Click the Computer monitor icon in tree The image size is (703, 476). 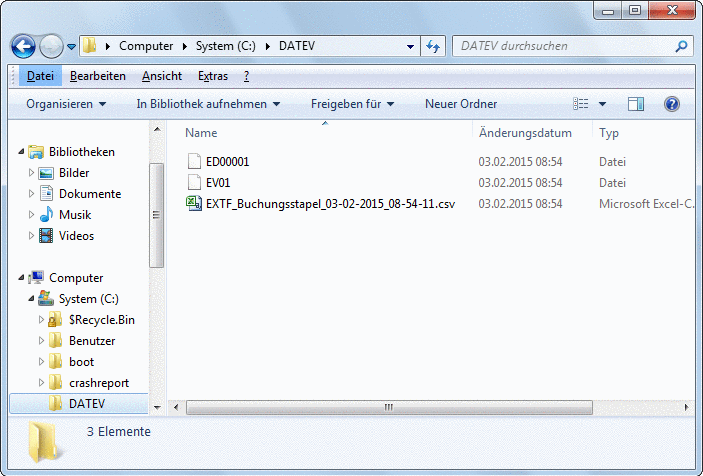click(x=36, y=277)
